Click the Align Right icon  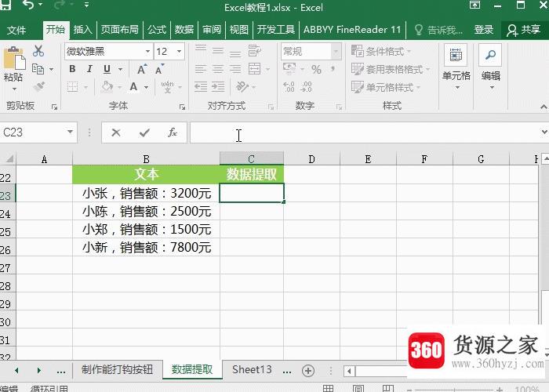(235, 69)
